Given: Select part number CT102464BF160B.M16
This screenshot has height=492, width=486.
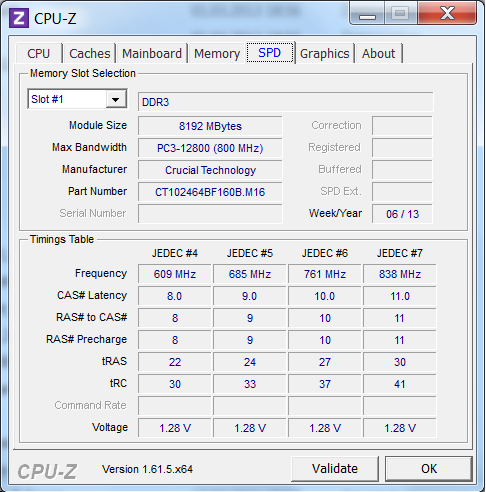Looking at the screenshot, I should pos(210,192).
